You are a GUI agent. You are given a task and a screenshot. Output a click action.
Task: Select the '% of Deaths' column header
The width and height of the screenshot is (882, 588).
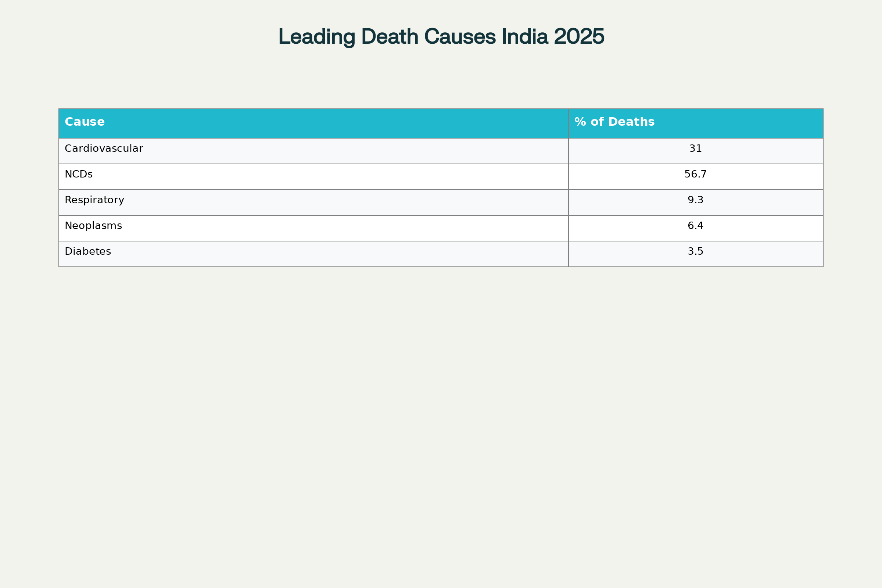coord(696,123)
